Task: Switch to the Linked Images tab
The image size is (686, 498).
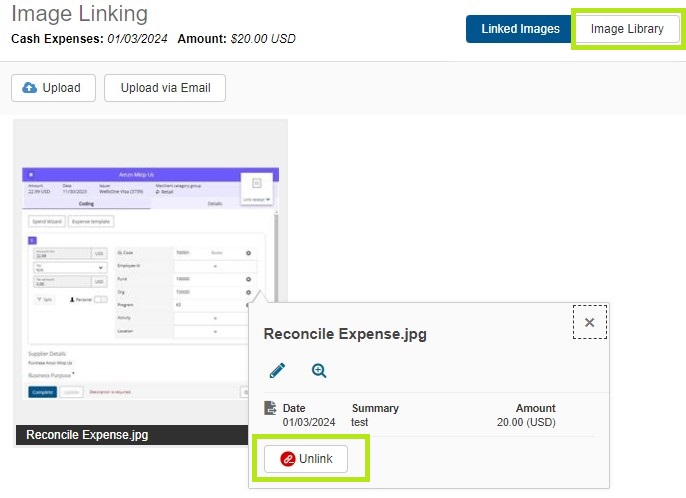Action: (520, 29)
